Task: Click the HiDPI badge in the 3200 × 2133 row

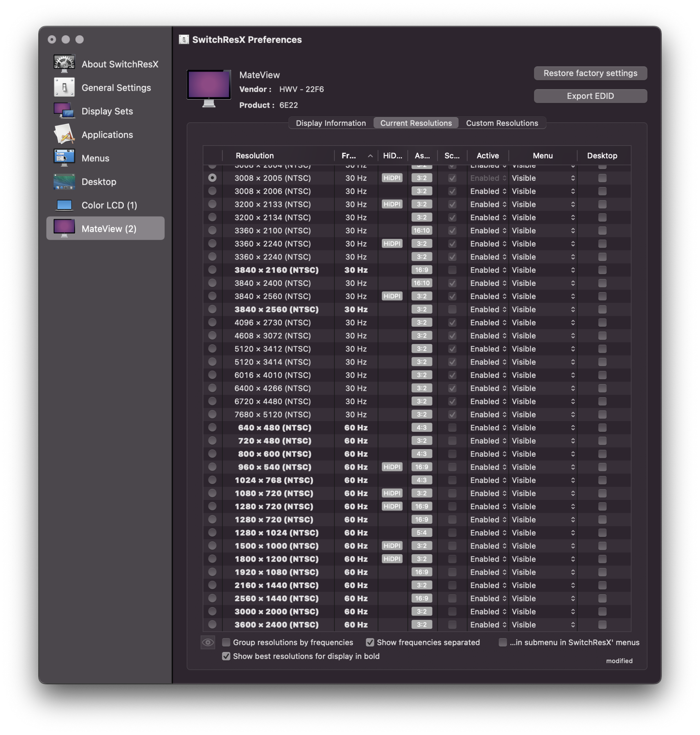Action: 392,204
